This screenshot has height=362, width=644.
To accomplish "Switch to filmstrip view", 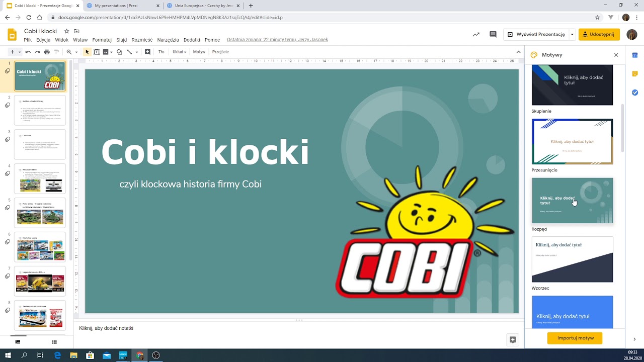I will click(18, 342).
